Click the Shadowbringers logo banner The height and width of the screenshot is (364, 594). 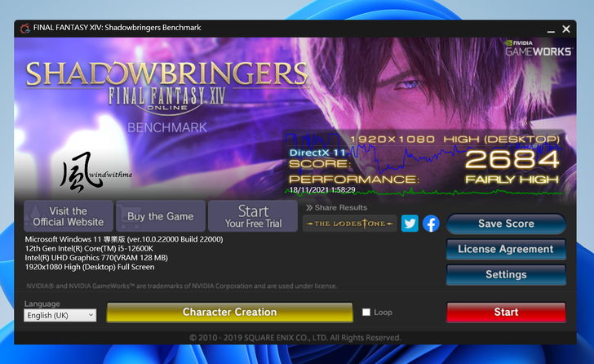(x=167, y=88)
